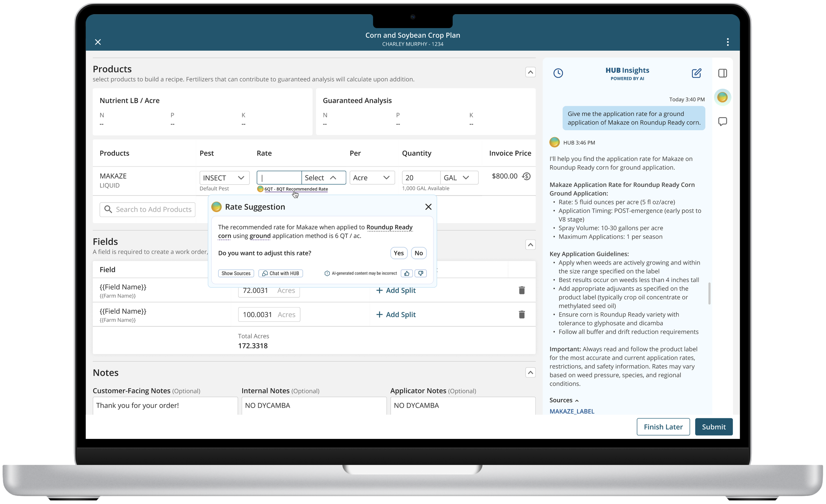The width and height of the screenshot is (826, 504).
Task: Open the INSECT pest dropdown
Action: pyautogui.click(x=224, y=178)
